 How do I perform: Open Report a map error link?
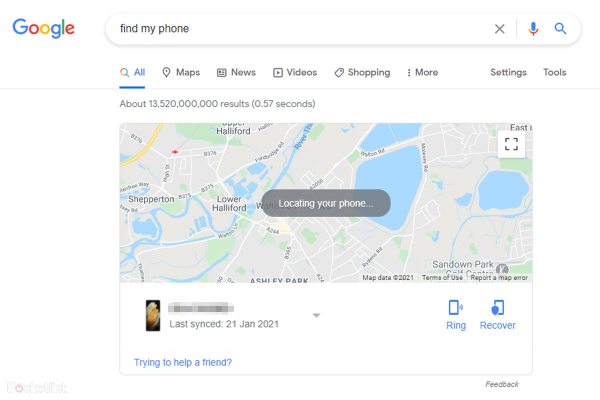coord(499,278)
